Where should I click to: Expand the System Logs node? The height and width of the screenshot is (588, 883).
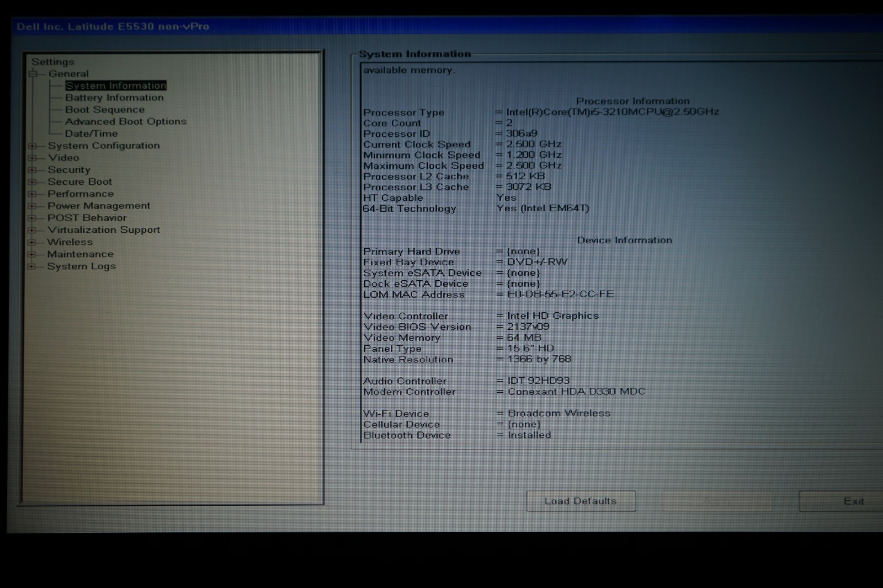click(x=33, y=267)
